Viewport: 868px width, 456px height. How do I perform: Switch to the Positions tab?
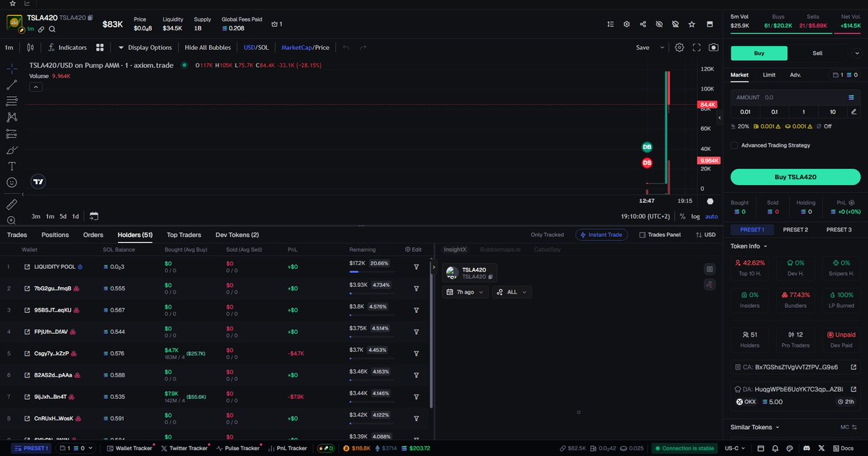point(55,235)
